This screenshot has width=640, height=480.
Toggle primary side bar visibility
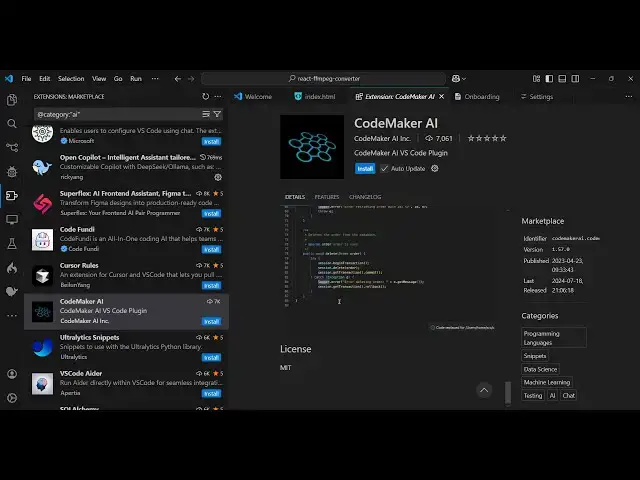[549, 78]
